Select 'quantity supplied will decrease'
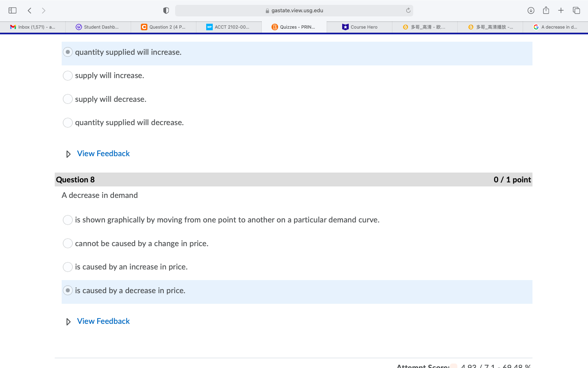The image size is (588, 368). tap(68, 122)
